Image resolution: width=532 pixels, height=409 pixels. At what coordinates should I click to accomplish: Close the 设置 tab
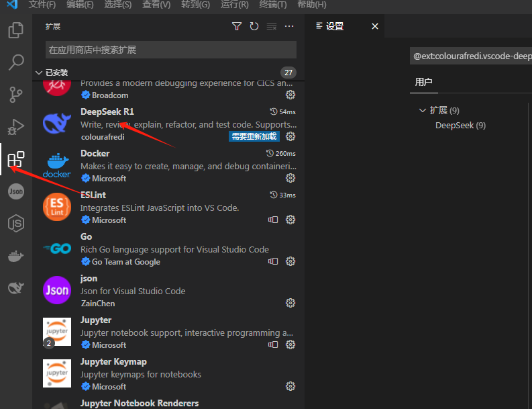pyautogui.click(x=375, y=26)
